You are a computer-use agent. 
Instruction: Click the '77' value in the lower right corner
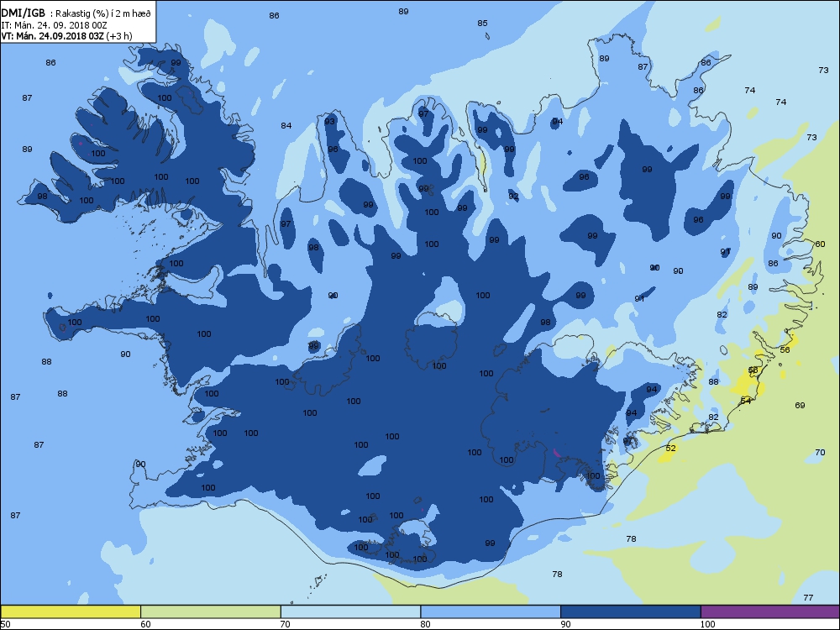pos(808,597)
